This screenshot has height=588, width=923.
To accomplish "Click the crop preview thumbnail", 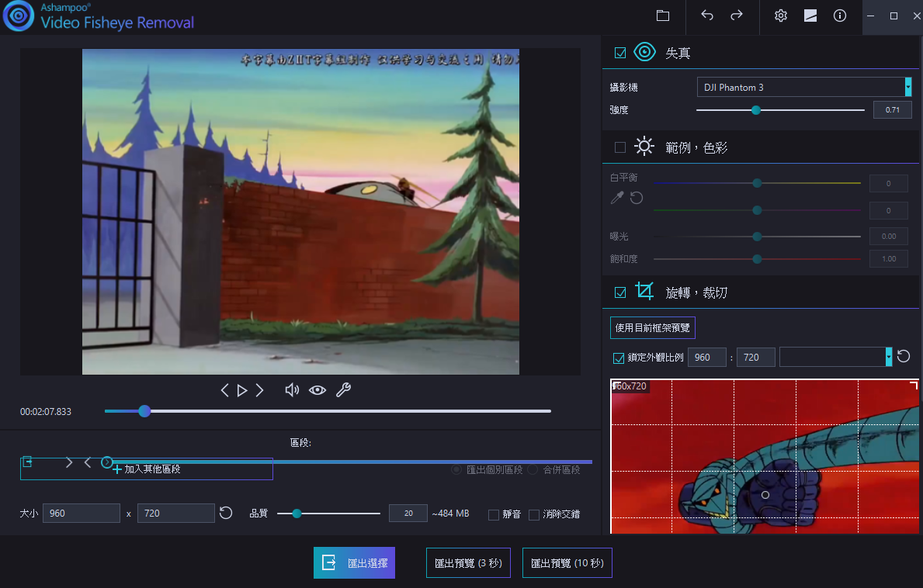I will click(x=765, y=456).
